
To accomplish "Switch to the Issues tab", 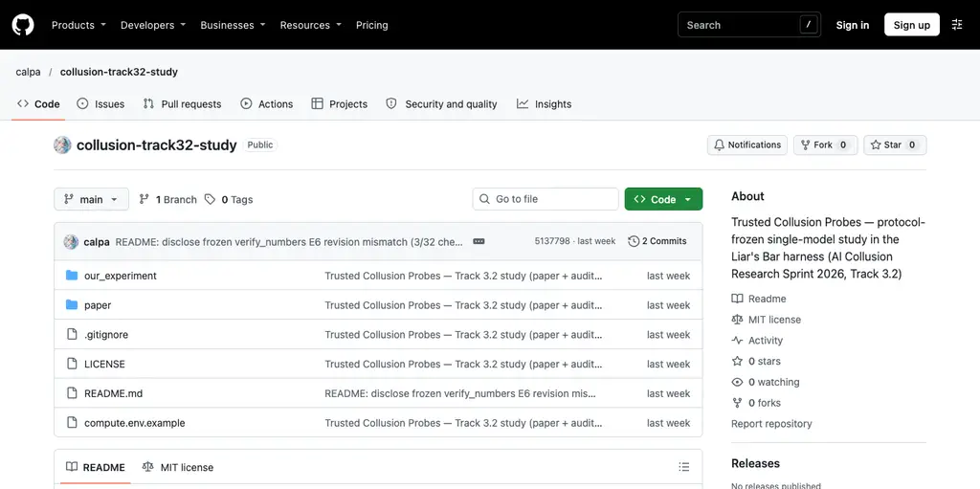I will pos(100,104).
